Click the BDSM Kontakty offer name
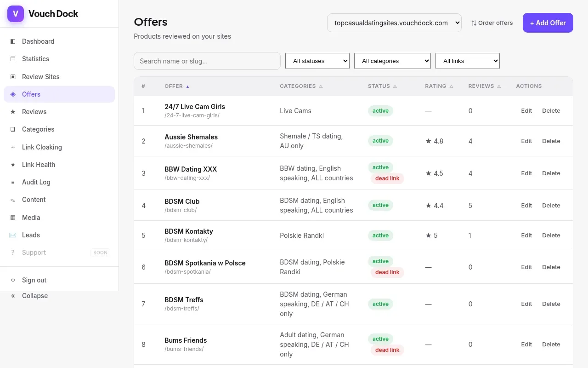 coord(189,231)
